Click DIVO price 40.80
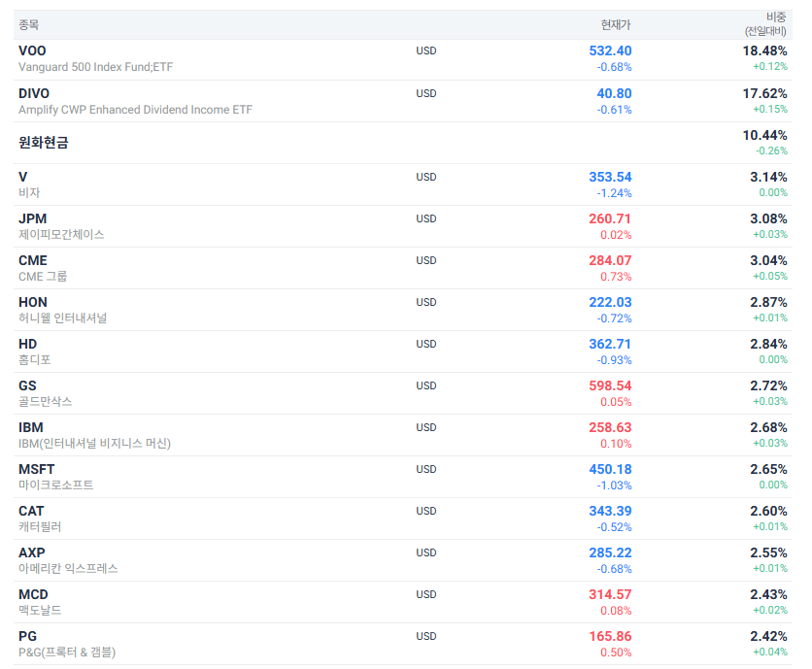 [x=614, y=93]
